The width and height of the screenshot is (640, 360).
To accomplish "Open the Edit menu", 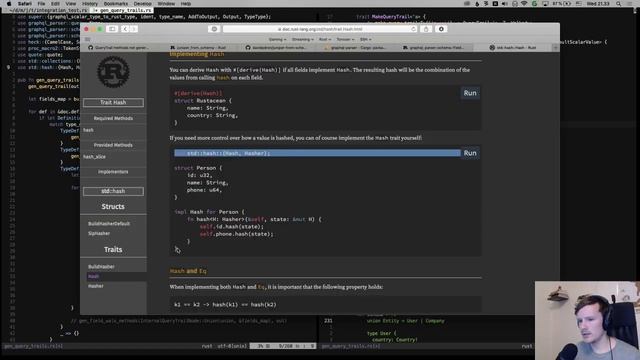I will pyautogui.click(x=55, y=4).
